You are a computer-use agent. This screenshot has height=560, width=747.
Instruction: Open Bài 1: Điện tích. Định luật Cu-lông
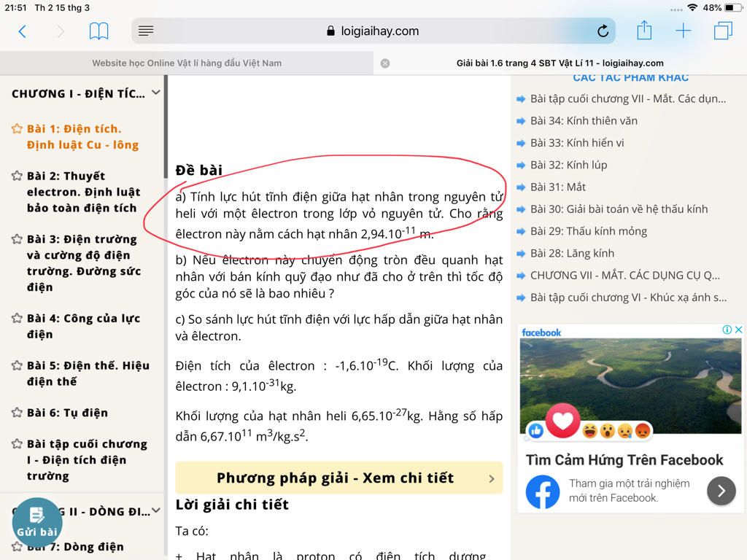[82, 136]
